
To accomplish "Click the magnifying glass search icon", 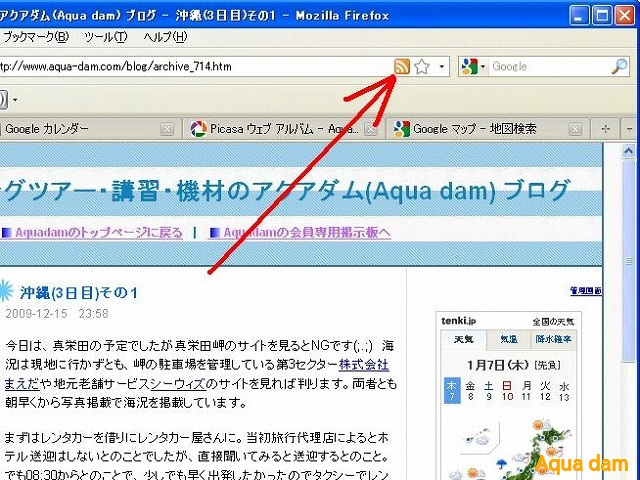I will coord(619,66).
